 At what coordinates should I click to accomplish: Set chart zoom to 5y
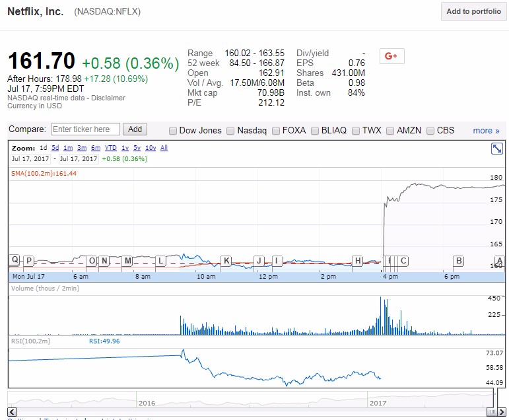pyautogui.click(x=137, y=148)
